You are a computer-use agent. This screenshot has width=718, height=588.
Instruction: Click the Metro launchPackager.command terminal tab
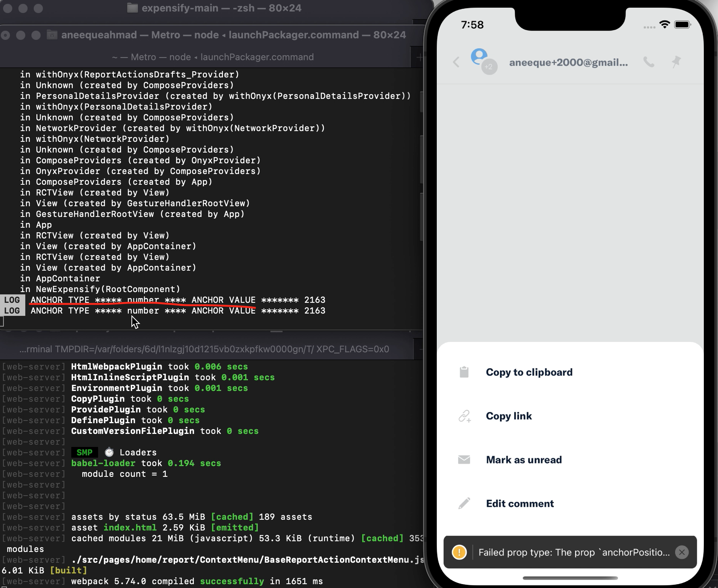[x=213, y=57]
